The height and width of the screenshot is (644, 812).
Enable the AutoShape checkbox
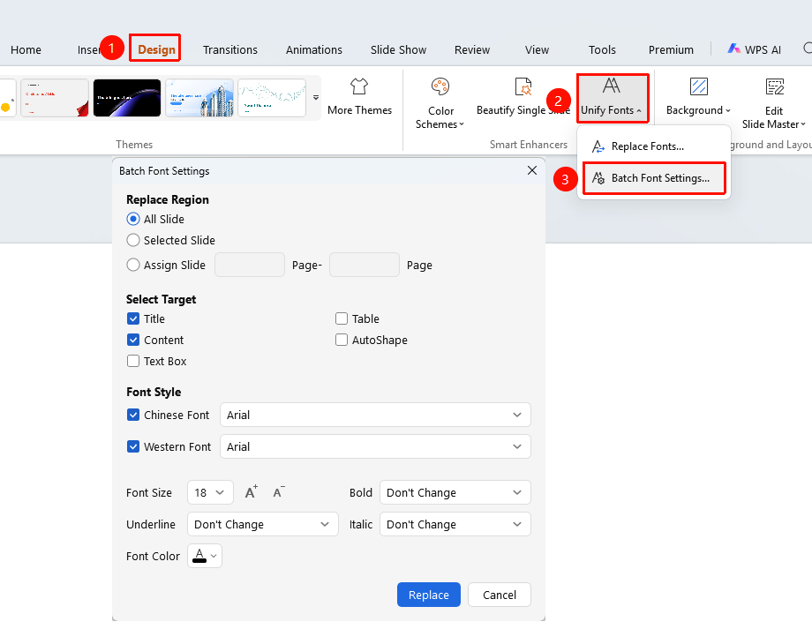[x=342, y=341]
